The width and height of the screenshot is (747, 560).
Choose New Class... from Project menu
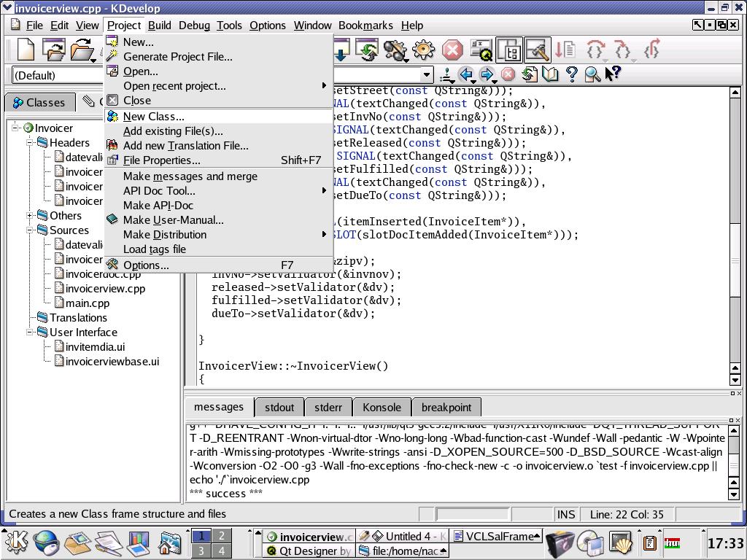218,116
